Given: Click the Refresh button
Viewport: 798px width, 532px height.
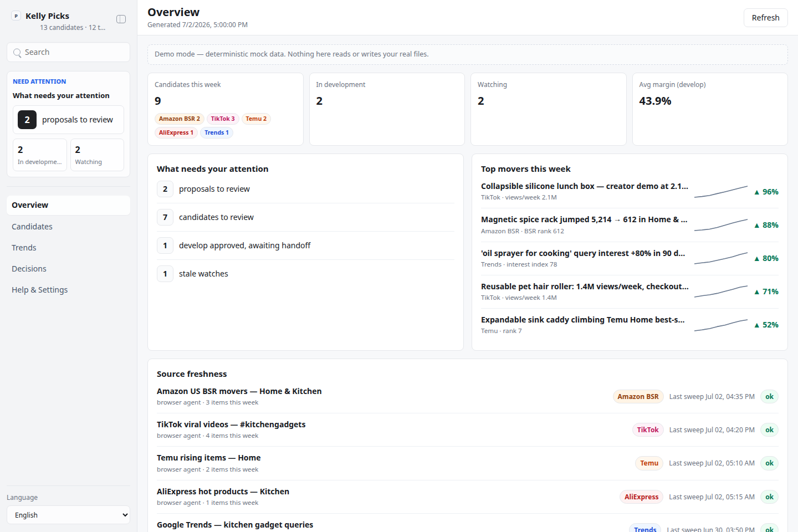Looking at the screenshot, I should (765, 18).
